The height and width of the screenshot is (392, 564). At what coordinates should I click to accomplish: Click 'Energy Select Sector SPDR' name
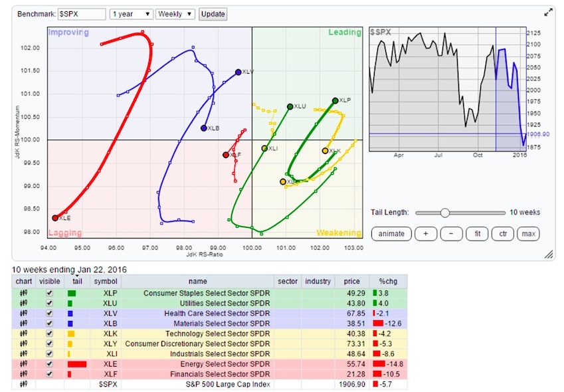[225, 364]
